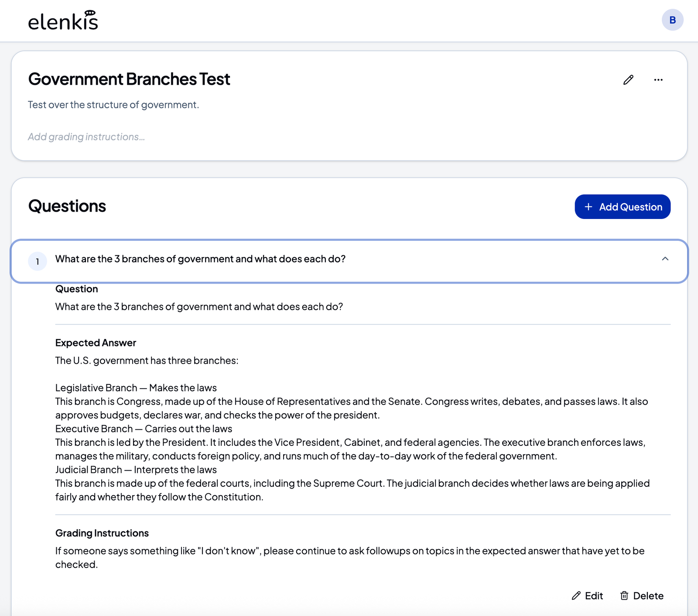
Task: Click the elenkis logo
Action: tap(63, 21)
